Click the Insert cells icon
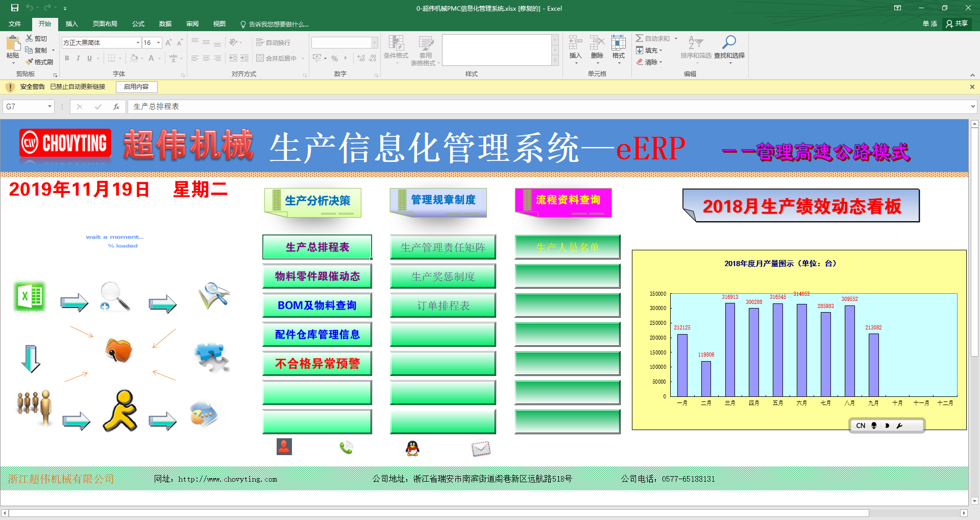Screen dimensions: 980x520 [x=575, y=42]
